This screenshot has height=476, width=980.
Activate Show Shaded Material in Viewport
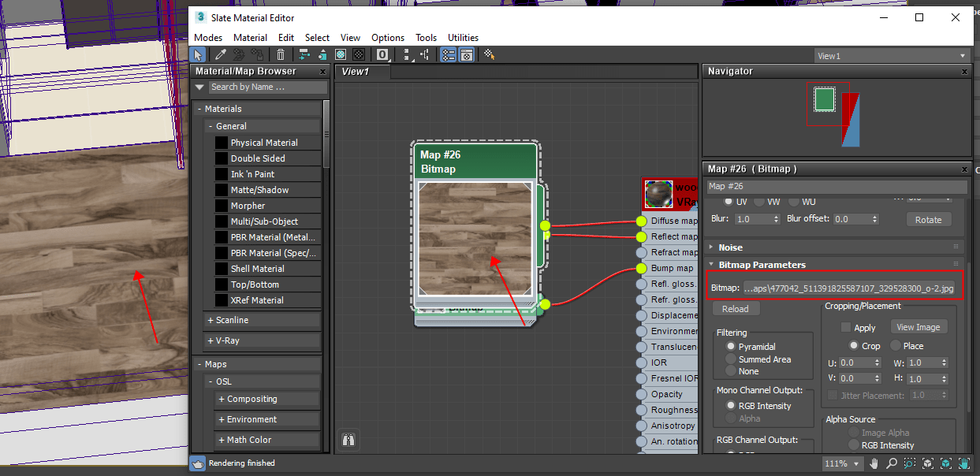340,54
